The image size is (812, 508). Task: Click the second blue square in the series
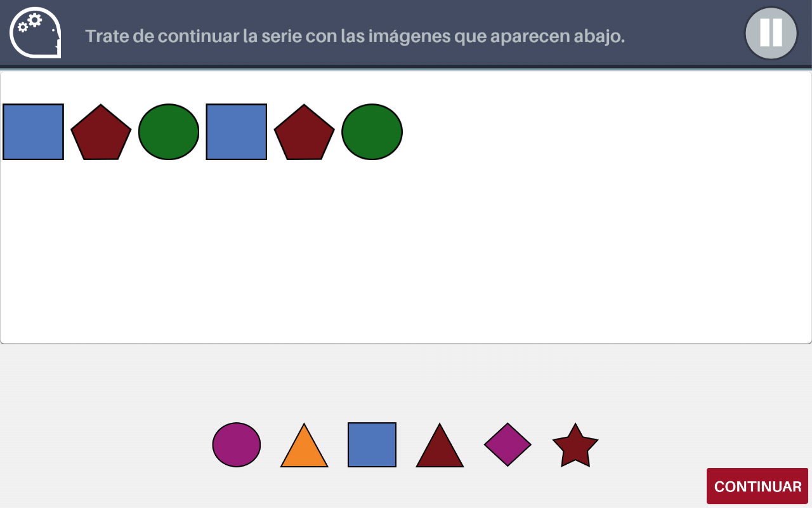coord(237,131)
